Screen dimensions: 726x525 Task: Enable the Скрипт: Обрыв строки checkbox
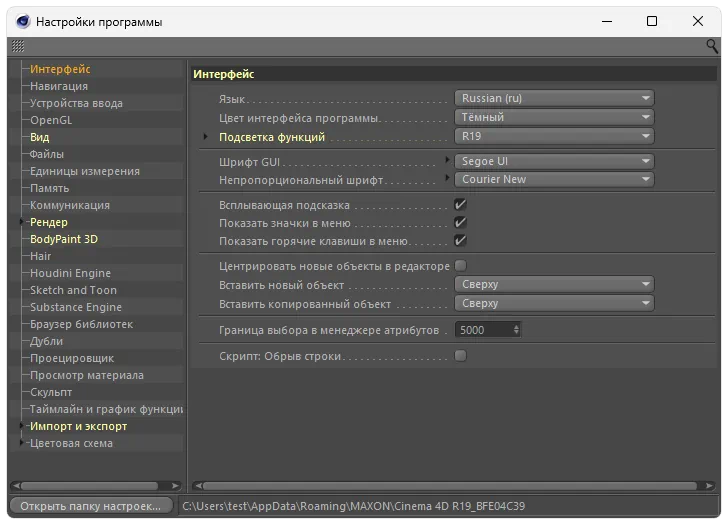click(x=460, y=356)
